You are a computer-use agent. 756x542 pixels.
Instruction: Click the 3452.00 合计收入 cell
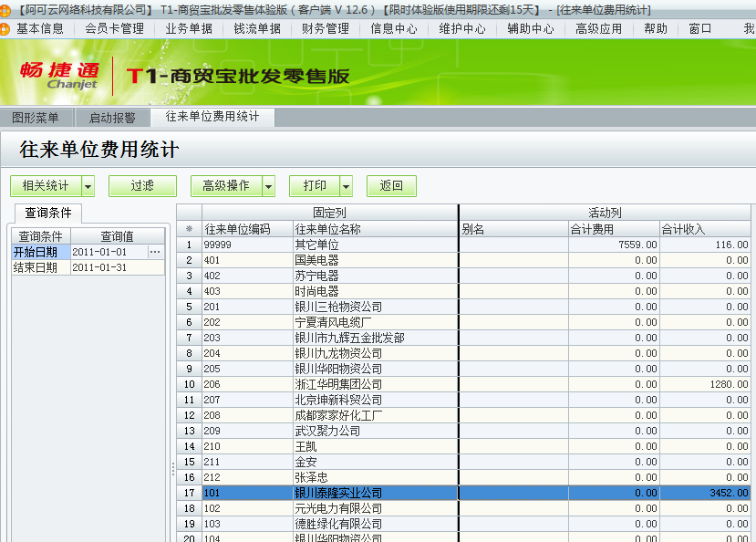tap(705, 493)
